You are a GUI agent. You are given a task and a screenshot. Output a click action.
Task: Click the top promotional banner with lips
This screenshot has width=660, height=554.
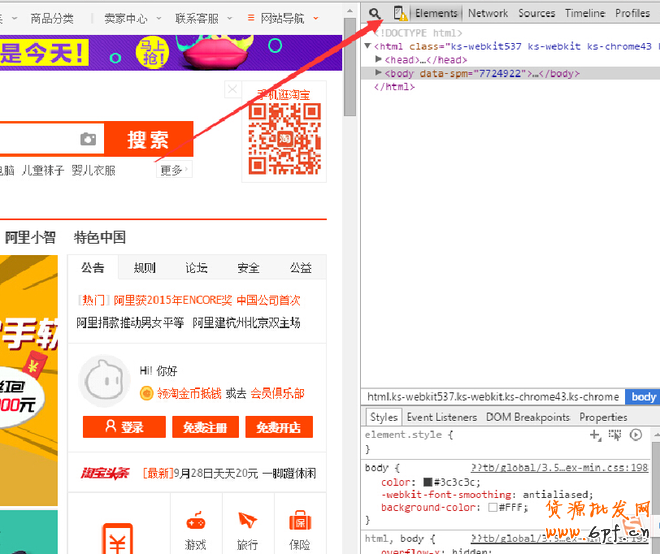pyautogui.click(x=171, y=53)
